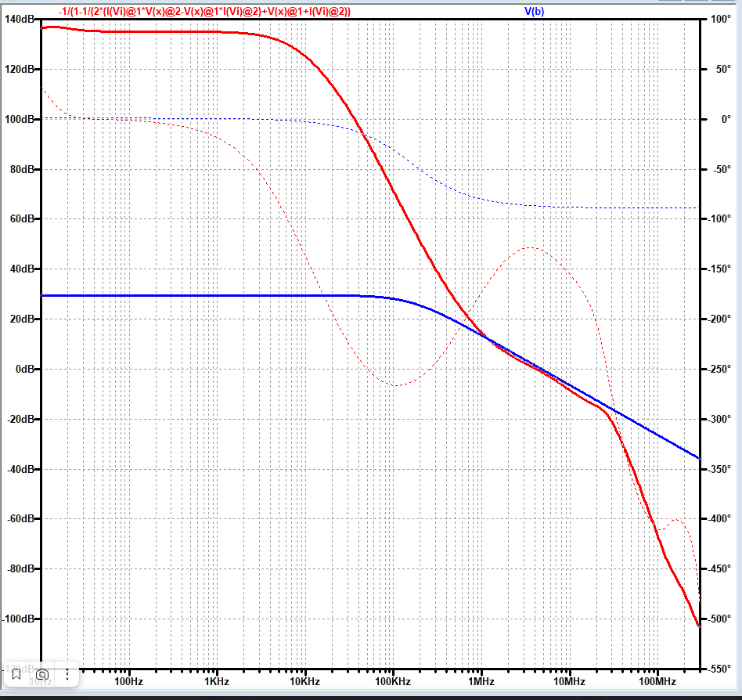Screen dimensions: 742x700
Task: Click the 1KHz frequency axis label
Action: [x=218, y=682]
